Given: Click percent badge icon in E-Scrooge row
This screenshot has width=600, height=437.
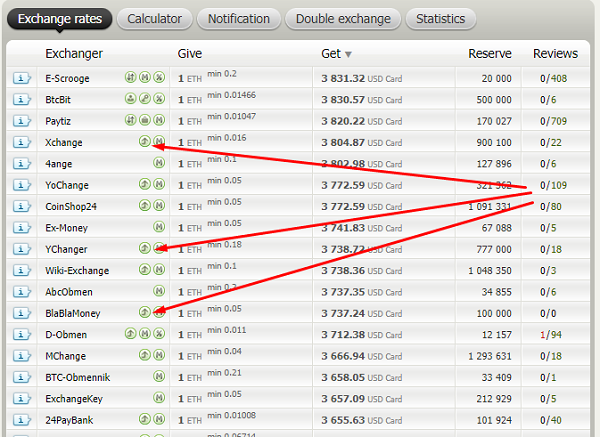Looking at the screenshot, I should (x=159, y=77).
